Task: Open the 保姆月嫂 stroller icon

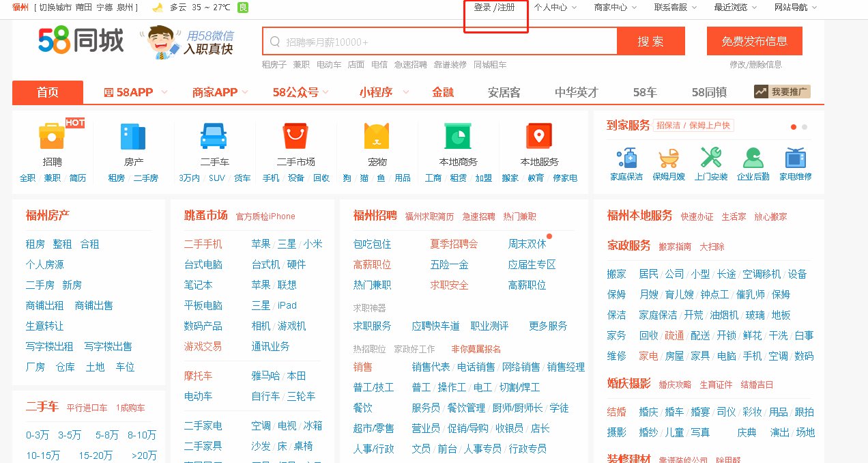Action: pos(669,158)
